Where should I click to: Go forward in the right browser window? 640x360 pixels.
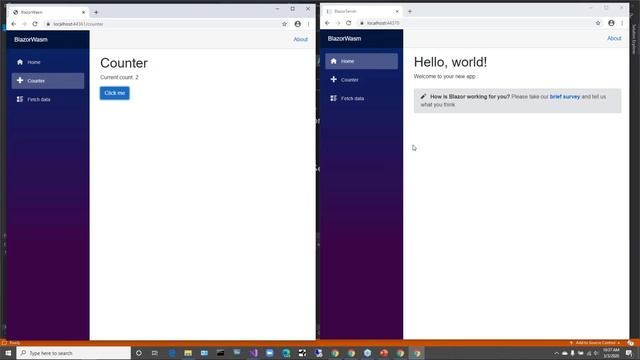pyautogui.click(x=338, y=23)
